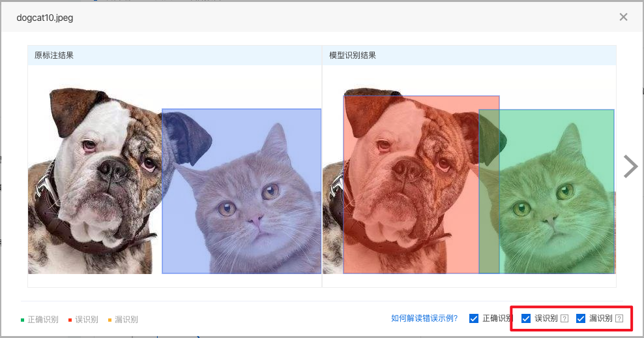Image resolution: width=644 pixels, height=338 pixels.
Task: Select the red misrecognized box over the bulldog
Action: pos(411,185)
